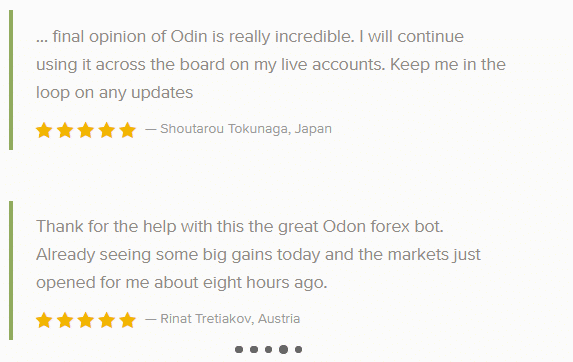
Task: Click the Rinat Tretiakov, Austria author name
Action: (x=230, y=319)
